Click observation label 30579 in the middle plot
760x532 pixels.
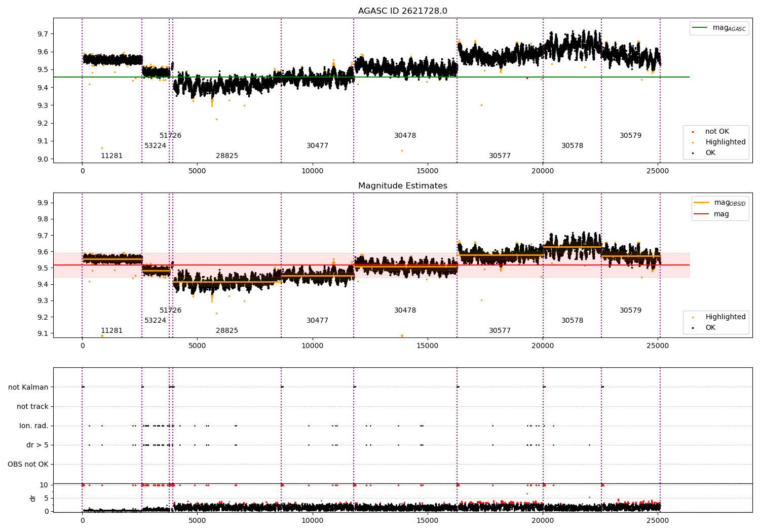coord(630,311)
